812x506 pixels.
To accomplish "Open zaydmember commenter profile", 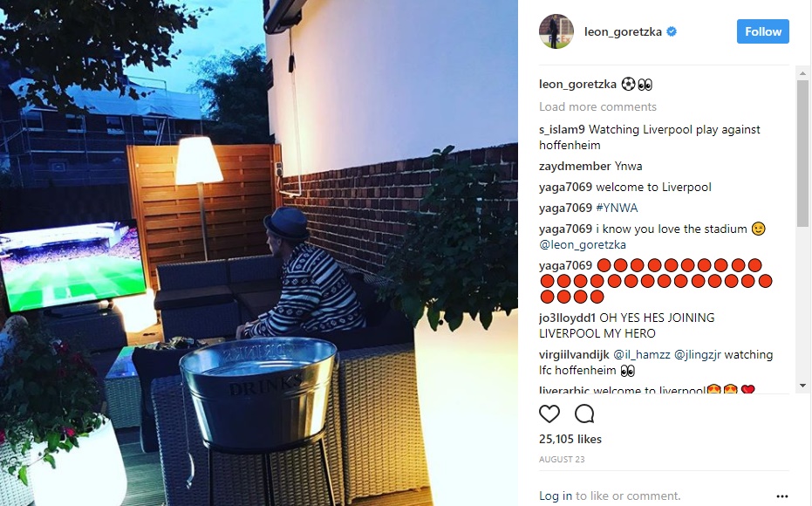I will coord(575,167).
